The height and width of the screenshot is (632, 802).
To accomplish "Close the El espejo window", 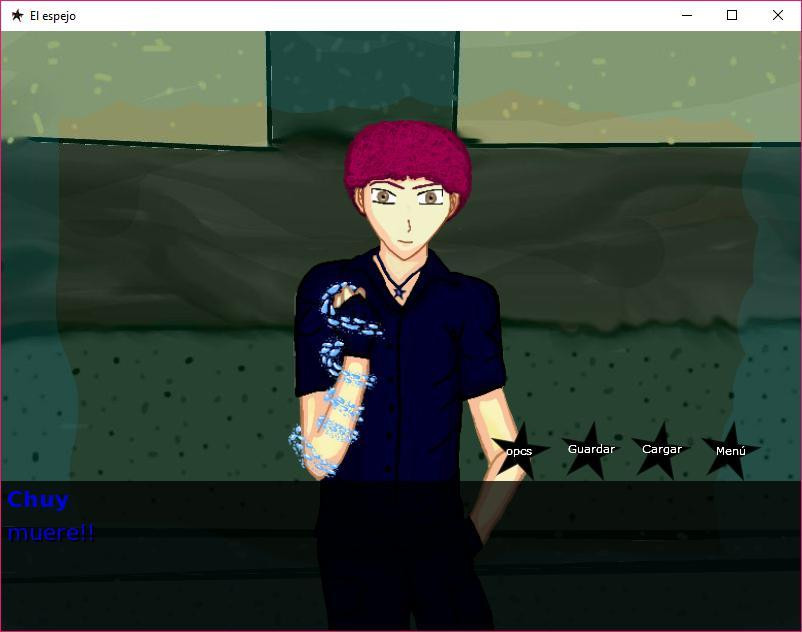I will 777,15.
